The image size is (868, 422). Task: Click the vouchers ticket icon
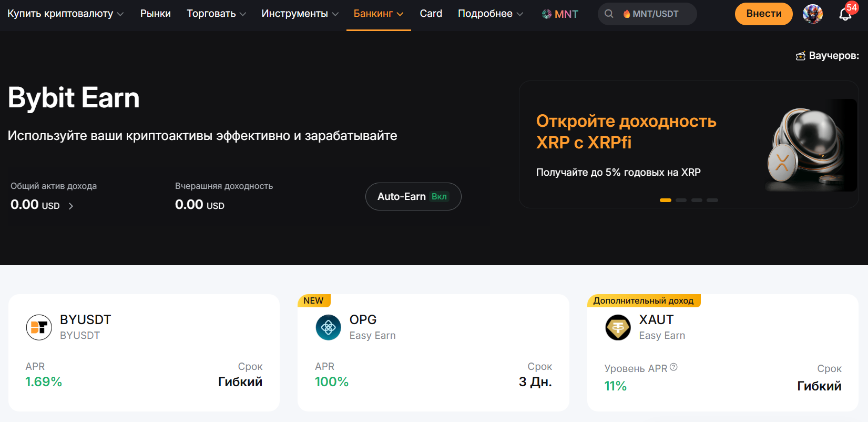[801, 56]
